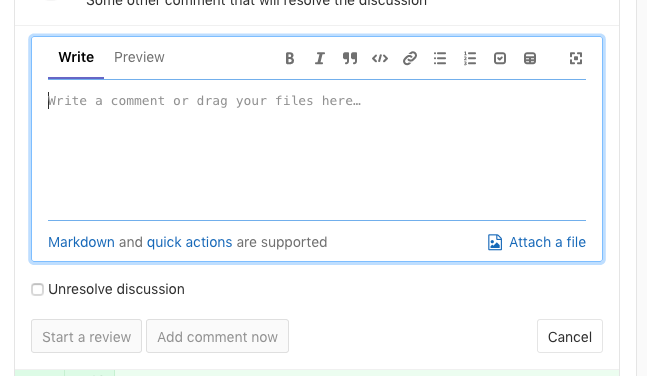
Task: Insert a numbered list
Action: (470, 58)
